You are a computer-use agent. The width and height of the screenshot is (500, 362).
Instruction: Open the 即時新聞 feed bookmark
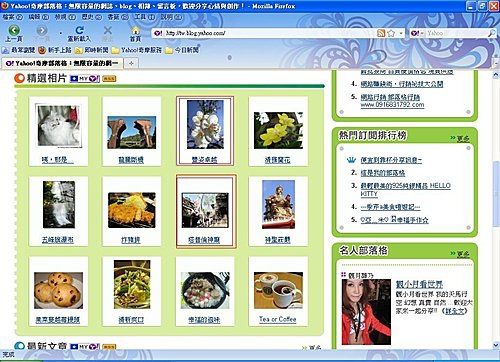[92, 50]
